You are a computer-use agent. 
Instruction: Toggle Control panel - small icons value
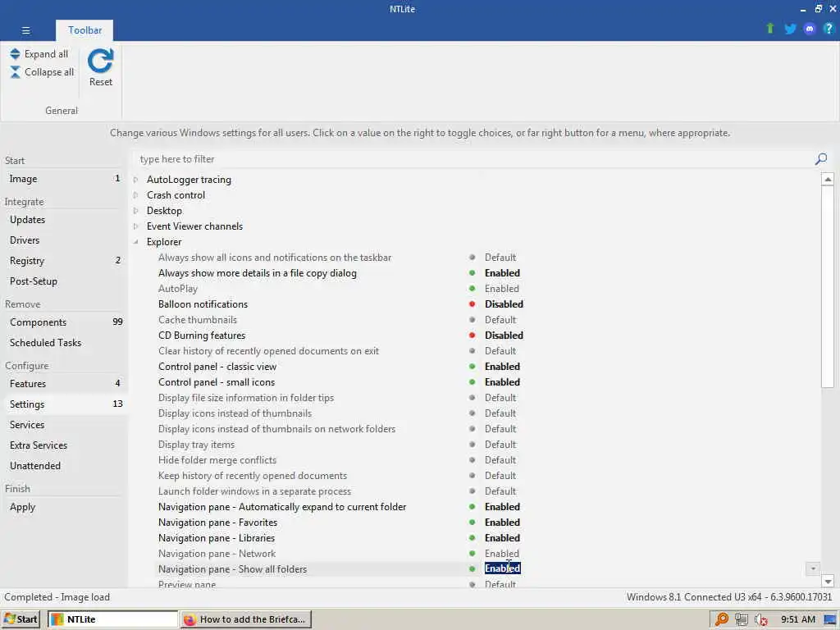[502, 382]
